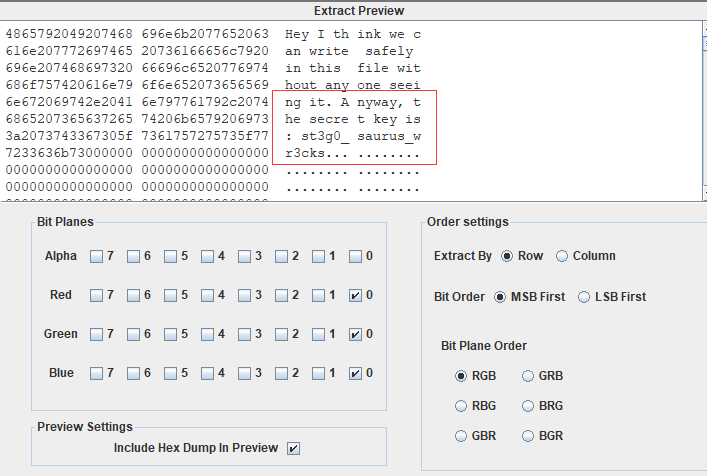Image resolution: width=707 pixels, height=476 pixels.
Task: Check Alpha bit plane 2
Action: tap(281, 256)
